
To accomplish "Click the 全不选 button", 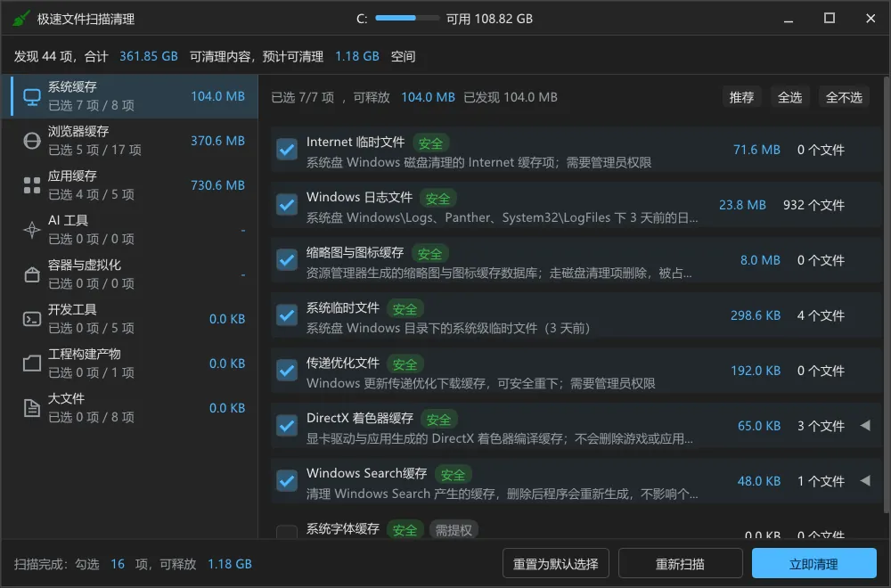I will [x=844, y=98].
